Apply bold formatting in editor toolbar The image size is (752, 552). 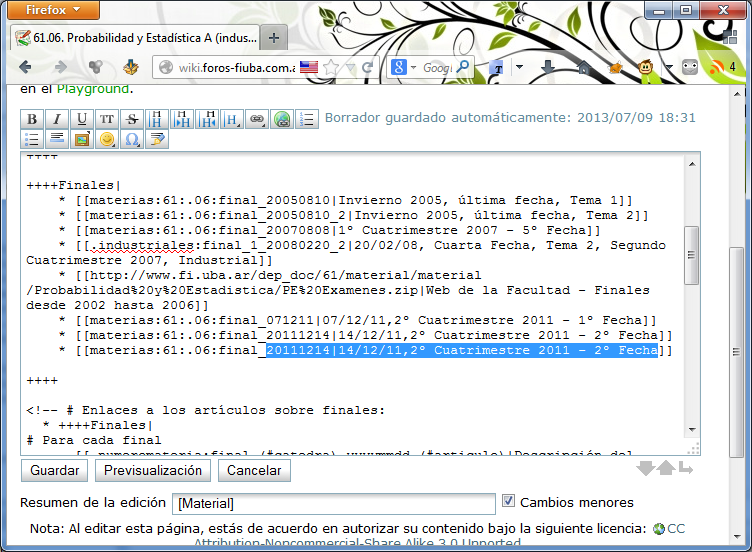click(32, 119)
